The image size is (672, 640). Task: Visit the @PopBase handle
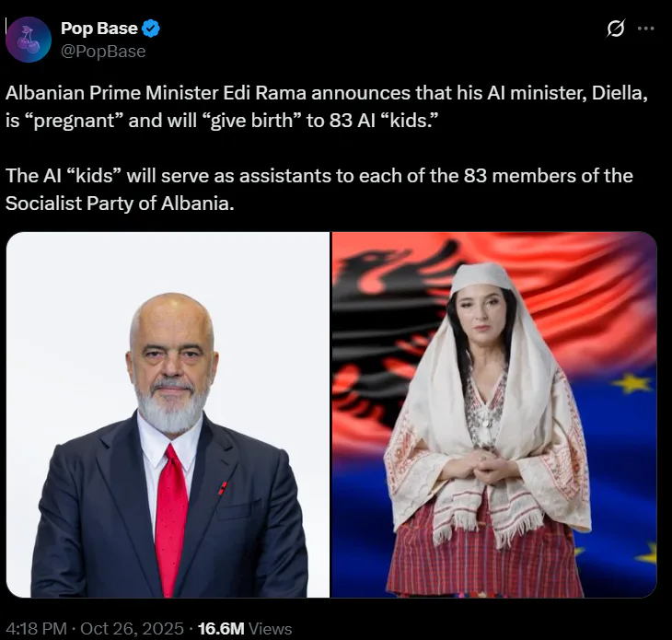click(103, 52)
